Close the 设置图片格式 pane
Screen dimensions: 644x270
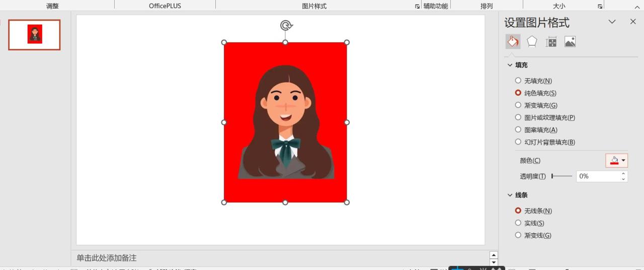pos(633,22)
